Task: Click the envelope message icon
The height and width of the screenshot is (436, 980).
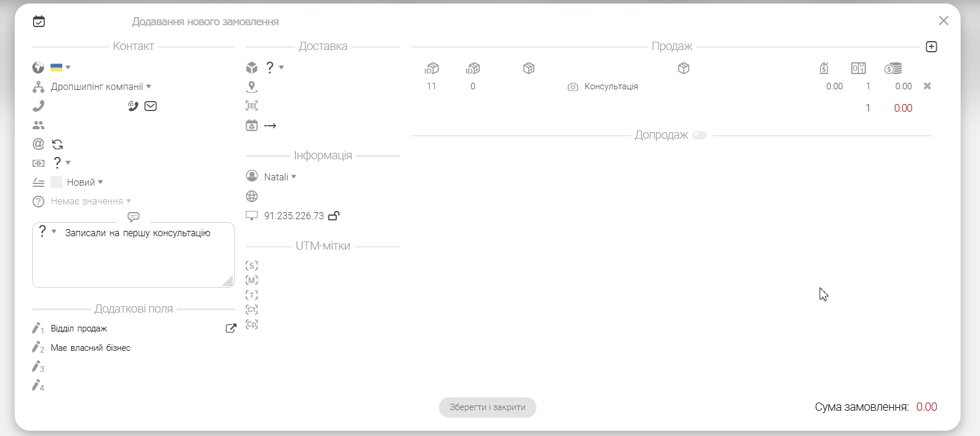Action: 151,106
